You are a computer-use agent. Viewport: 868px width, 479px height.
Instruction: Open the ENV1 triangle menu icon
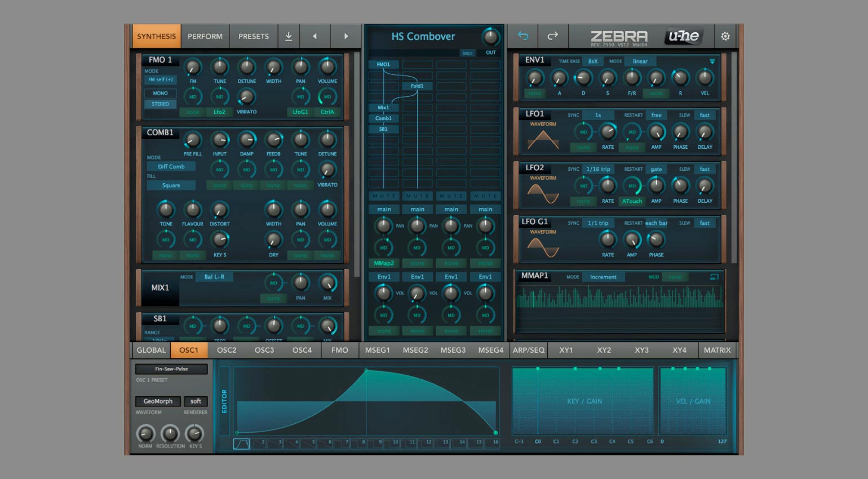tap(712, 61)
